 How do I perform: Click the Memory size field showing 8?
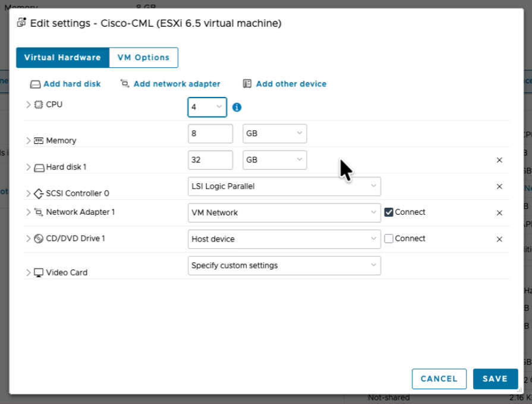coord(210,133)
